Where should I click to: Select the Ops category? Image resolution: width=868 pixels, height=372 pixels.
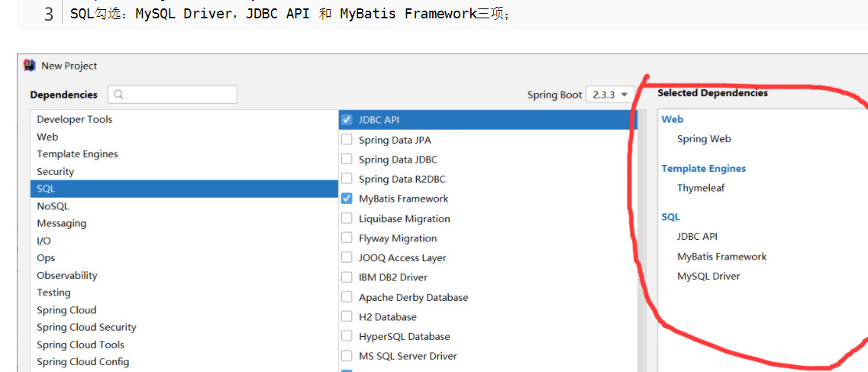pos(184,258)
